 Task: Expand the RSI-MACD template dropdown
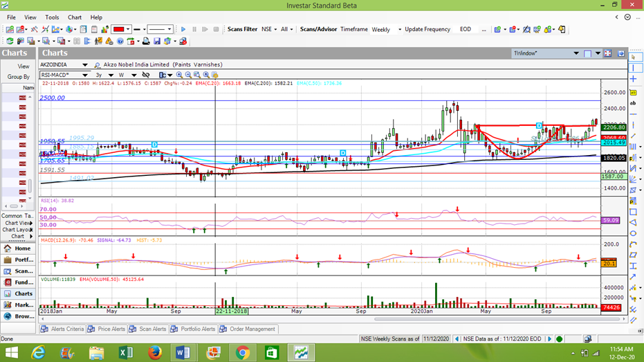point(84,75)
